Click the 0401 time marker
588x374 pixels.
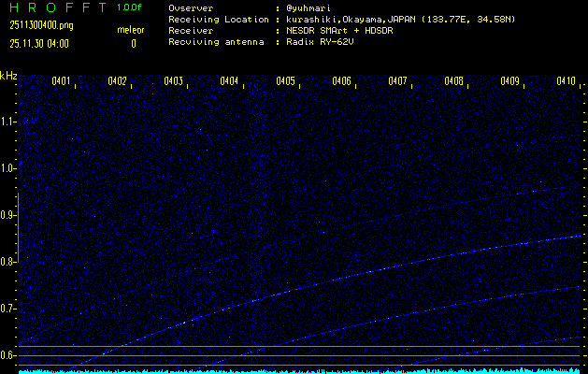pyautogui.click(x=62, y=81)
